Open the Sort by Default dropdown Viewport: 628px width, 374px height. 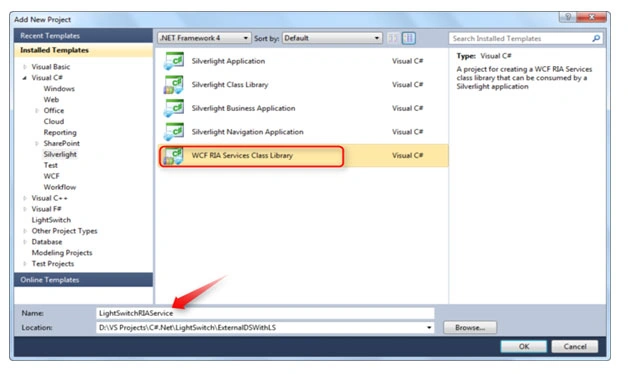(332, 38)
